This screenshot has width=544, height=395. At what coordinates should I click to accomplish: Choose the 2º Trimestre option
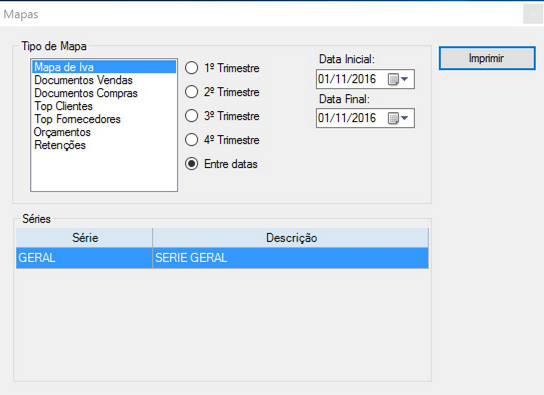point(192,92)
